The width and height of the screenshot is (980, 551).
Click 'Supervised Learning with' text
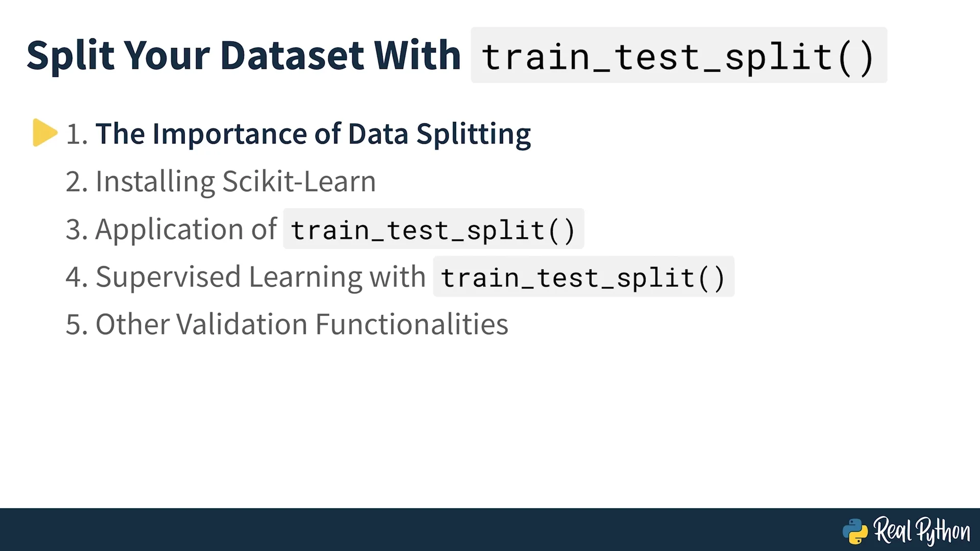tap(260, 277)
